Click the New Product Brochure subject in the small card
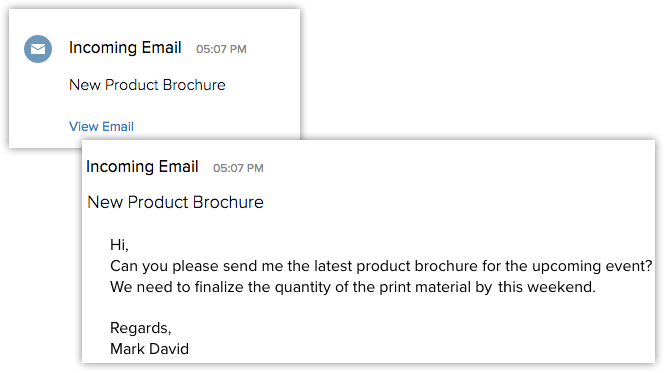 [x=147, y=85]
